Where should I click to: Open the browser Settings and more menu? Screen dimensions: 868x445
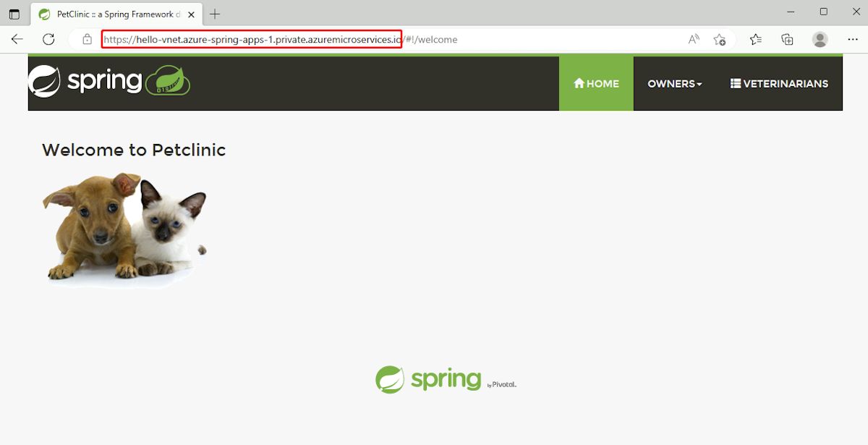point(852,39)
